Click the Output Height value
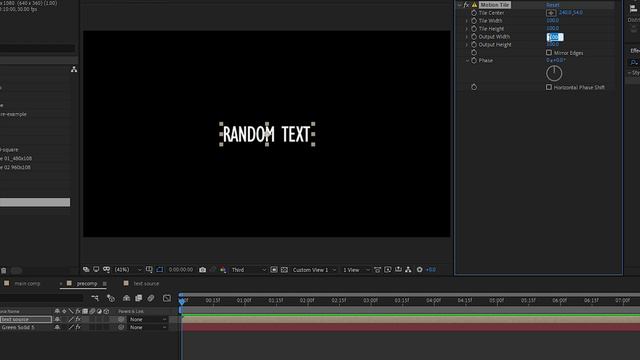640x360 pixels. coord(553,44)
